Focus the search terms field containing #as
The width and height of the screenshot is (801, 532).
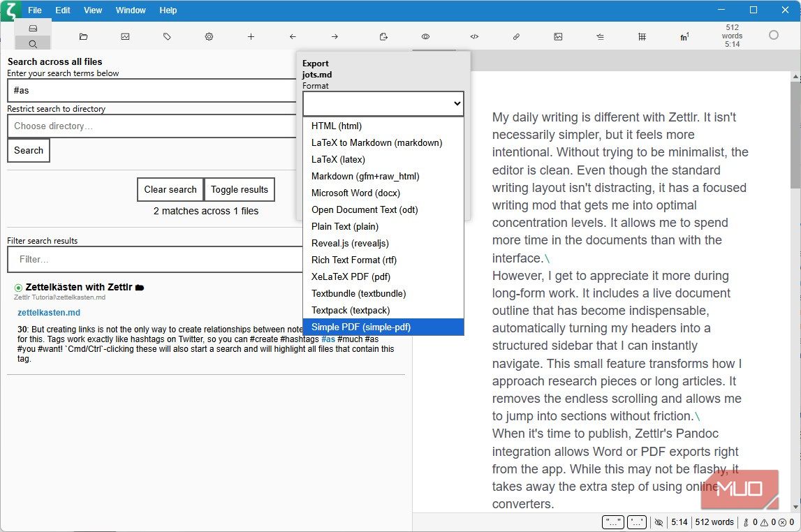coord(152,90)
